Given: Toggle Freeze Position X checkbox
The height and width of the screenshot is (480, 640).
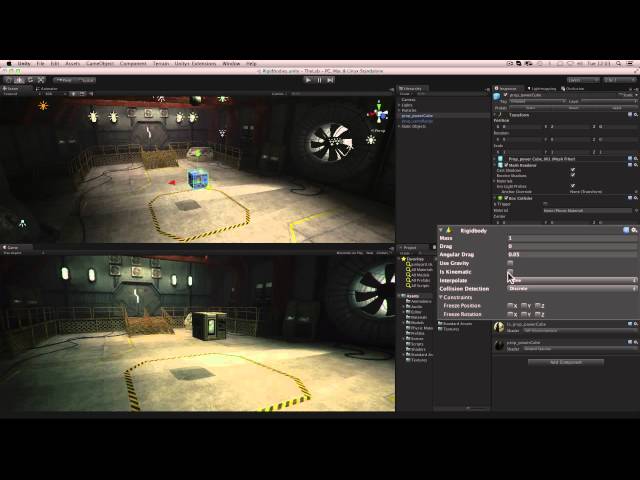Looking at the screenshot, I should tap(510, 306).
